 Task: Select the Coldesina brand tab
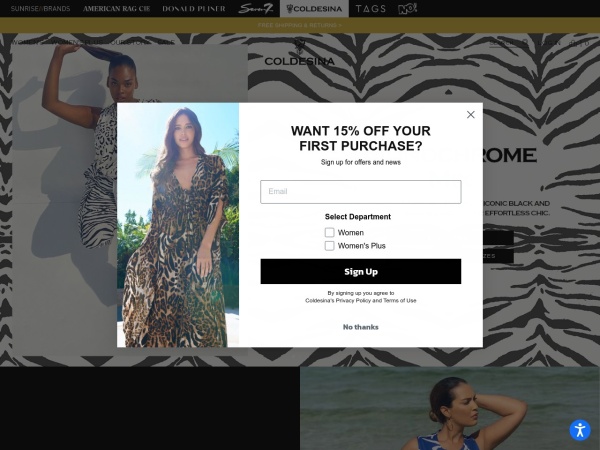click(314, 8)
